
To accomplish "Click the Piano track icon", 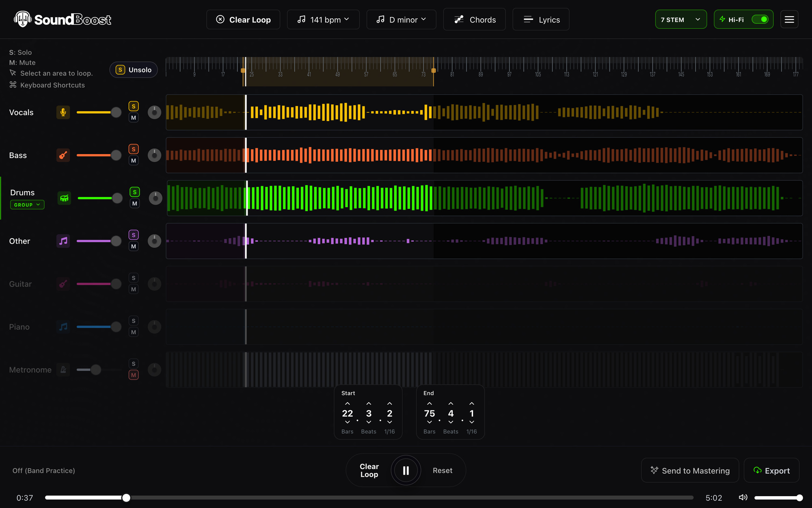I will point(63,327).
